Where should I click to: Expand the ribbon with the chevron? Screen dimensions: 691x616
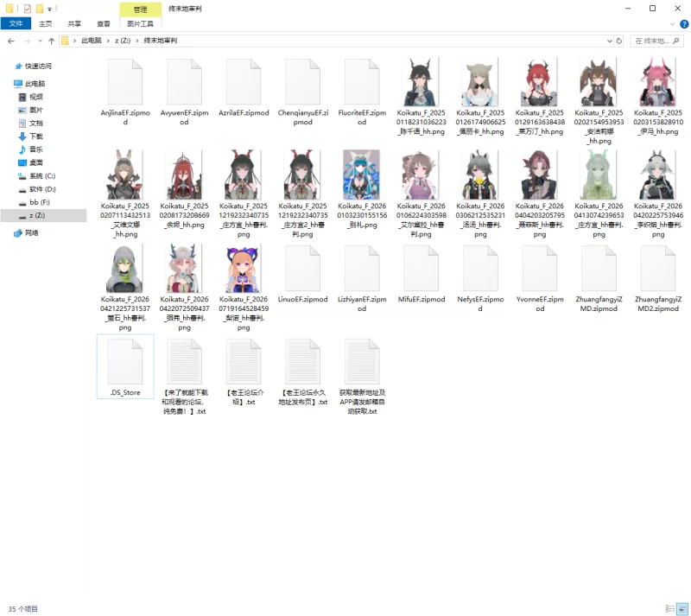point(673,24)
